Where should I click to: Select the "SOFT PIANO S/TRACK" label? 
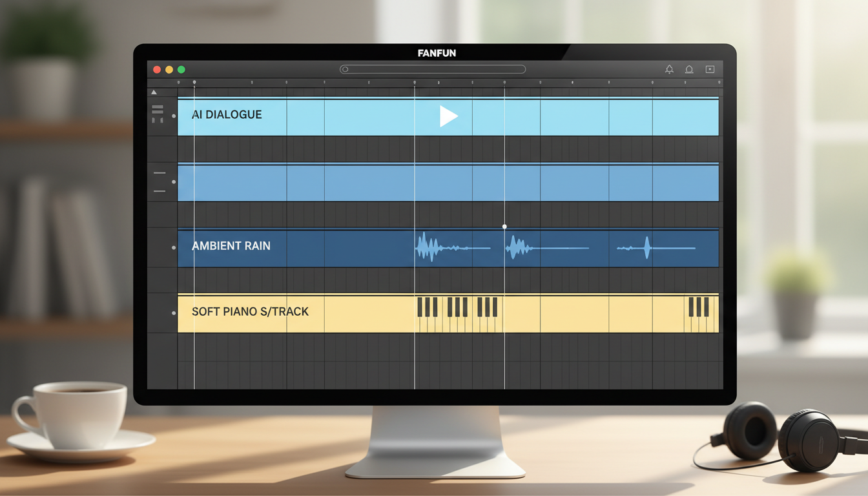(251, 311)
